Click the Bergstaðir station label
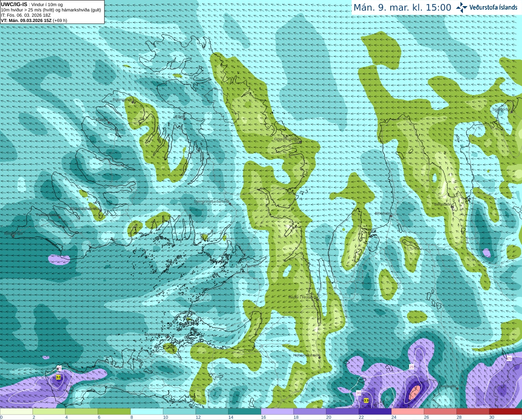 (x=442, y=204)
